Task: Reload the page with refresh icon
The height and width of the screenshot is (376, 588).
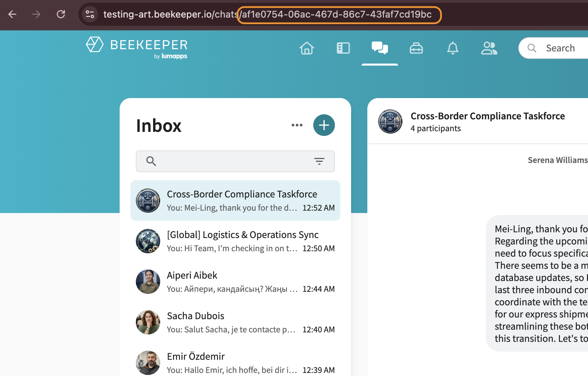Action: [61, 14]
